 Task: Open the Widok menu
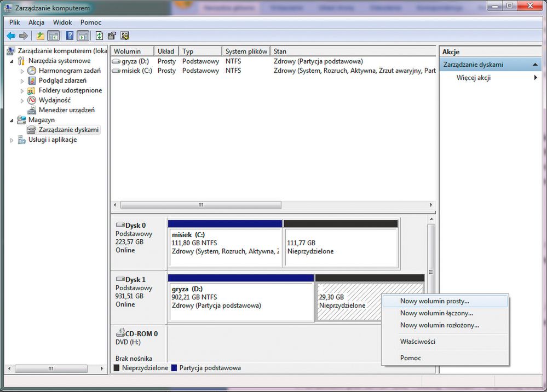[x=62, y=22]
